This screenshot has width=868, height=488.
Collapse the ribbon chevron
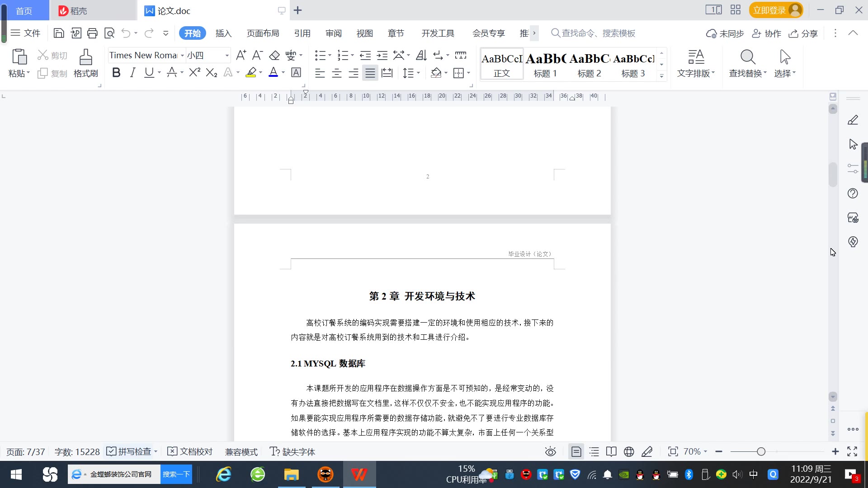pyautogui.click(x=853, y=33)
